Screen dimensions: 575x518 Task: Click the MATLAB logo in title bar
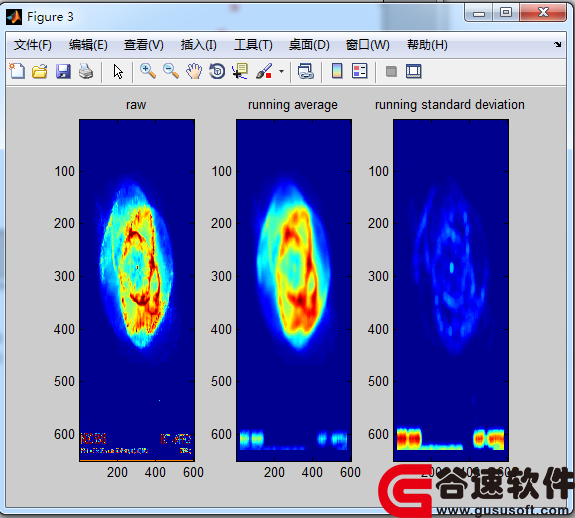click(14, 17)
